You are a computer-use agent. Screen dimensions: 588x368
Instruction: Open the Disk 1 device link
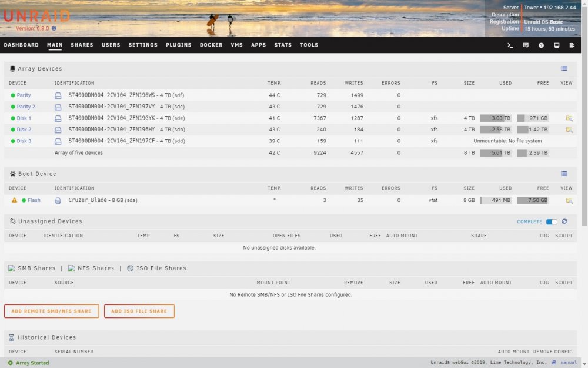click(24, 118)
